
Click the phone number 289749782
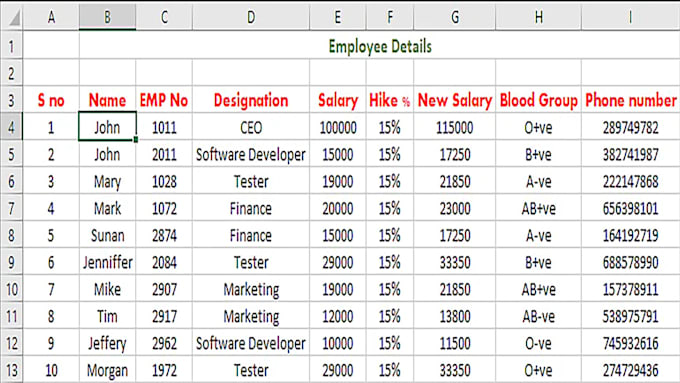pyautogui.click(x=631, y=127)
